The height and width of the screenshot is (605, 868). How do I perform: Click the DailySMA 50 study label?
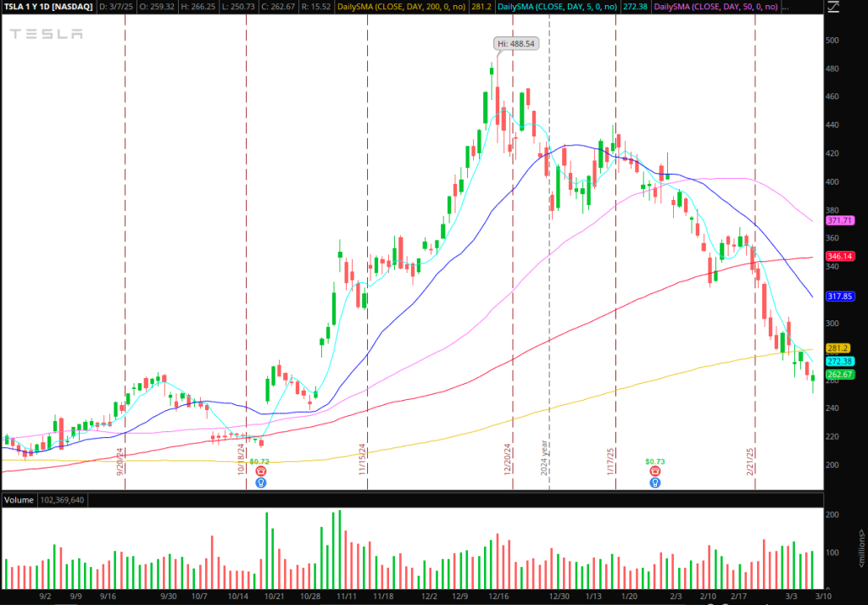715,7
